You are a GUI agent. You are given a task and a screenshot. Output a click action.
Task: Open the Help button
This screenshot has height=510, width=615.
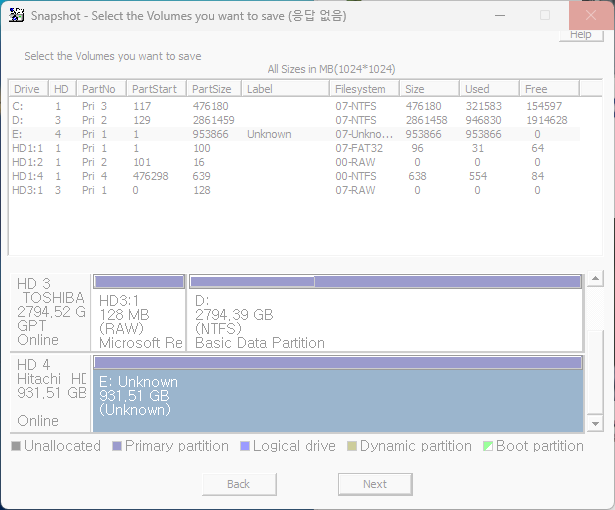[x=581, y=35]
